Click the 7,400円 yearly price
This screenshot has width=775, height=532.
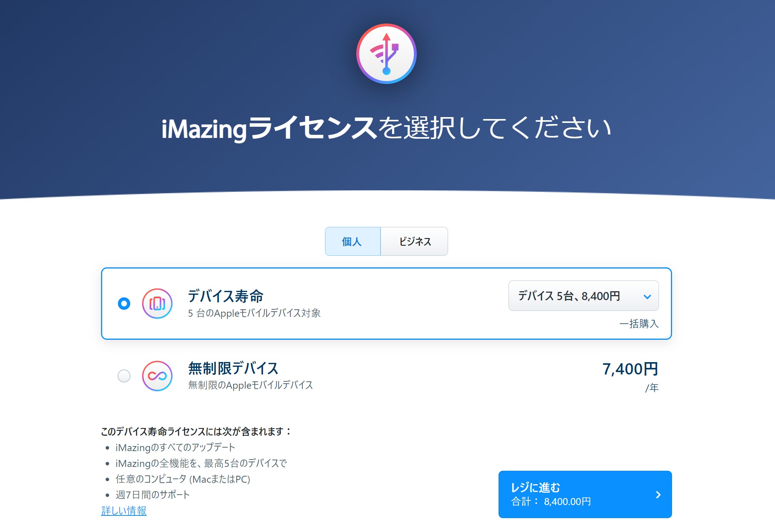tap(630, 369)
